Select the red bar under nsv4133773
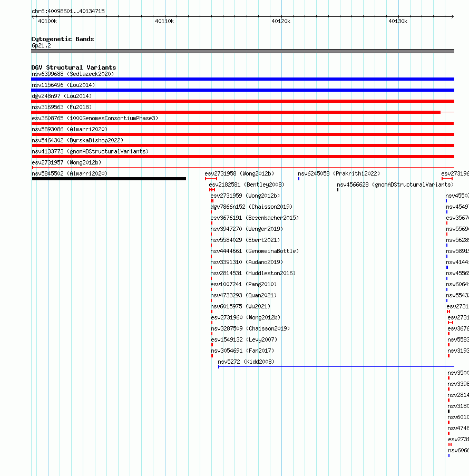Viewport: 469px width, 476px height. (x=242, y=157)
